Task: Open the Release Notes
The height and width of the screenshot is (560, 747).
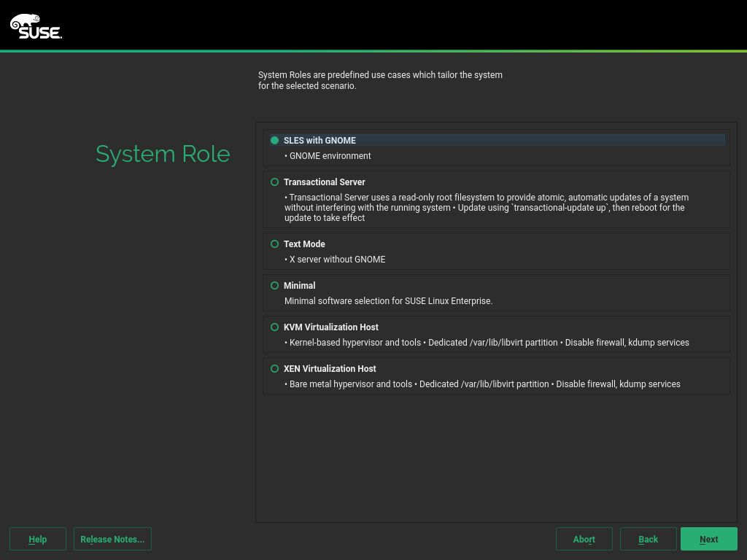Action: point(112,539)
